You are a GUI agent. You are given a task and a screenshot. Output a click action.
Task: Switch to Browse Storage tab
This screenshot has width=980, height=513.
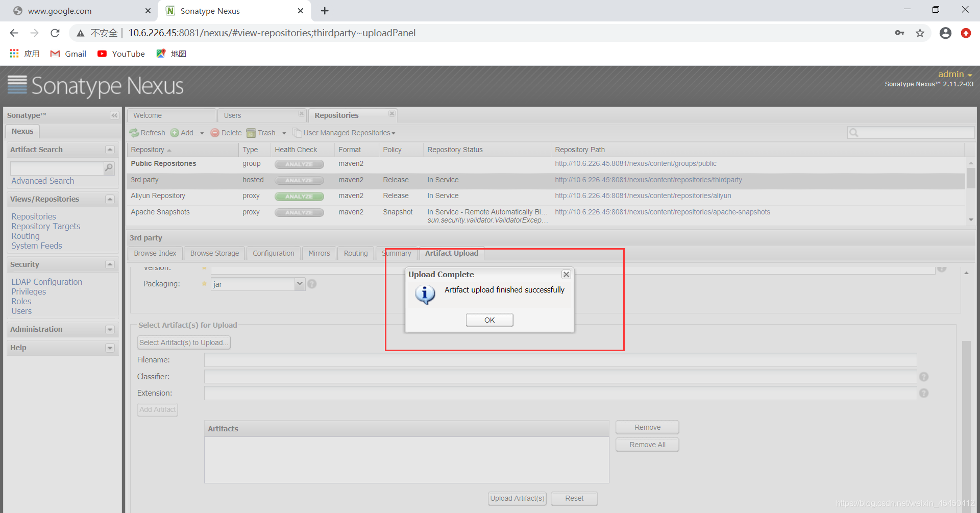(214, 253)
